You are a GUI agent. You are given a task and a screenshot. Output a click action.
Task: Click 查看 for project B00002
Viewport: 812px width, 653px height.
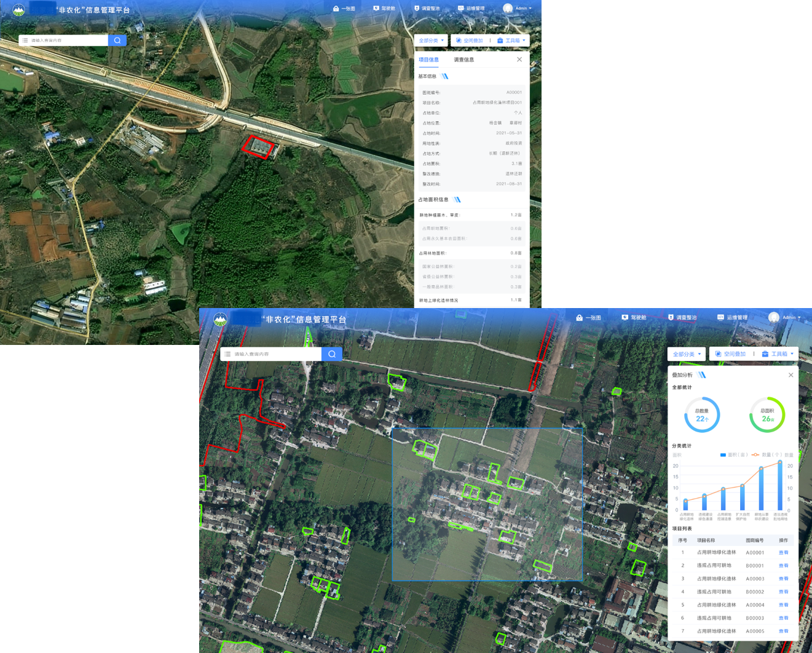point(783,592)
